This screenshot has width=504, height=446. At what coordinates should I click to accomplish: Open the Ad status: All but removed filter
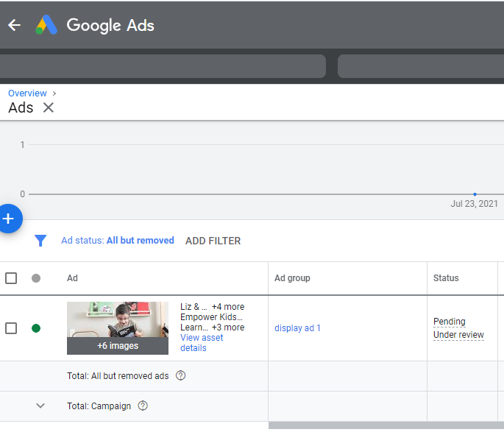(x=118, y=241)
